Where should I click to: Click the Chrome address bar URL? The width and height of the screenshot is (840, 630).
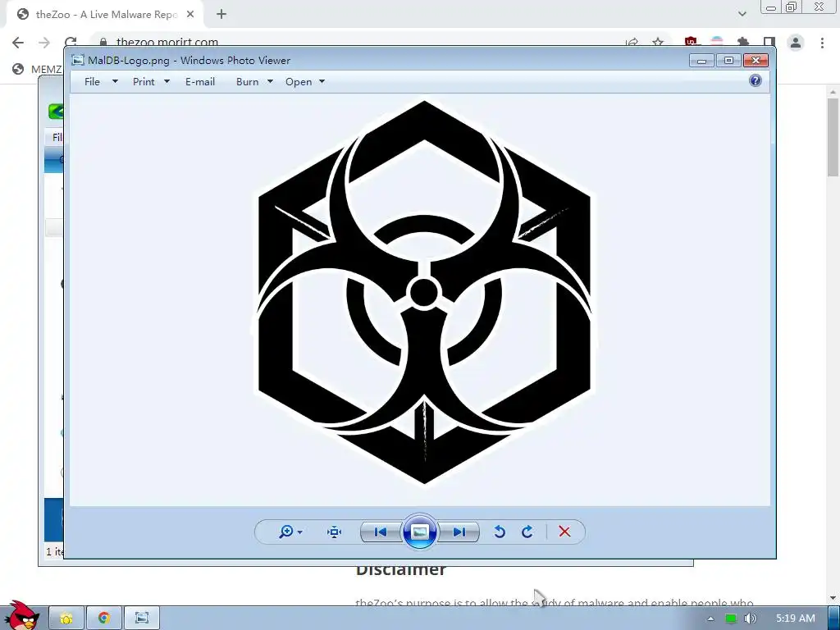167,42
